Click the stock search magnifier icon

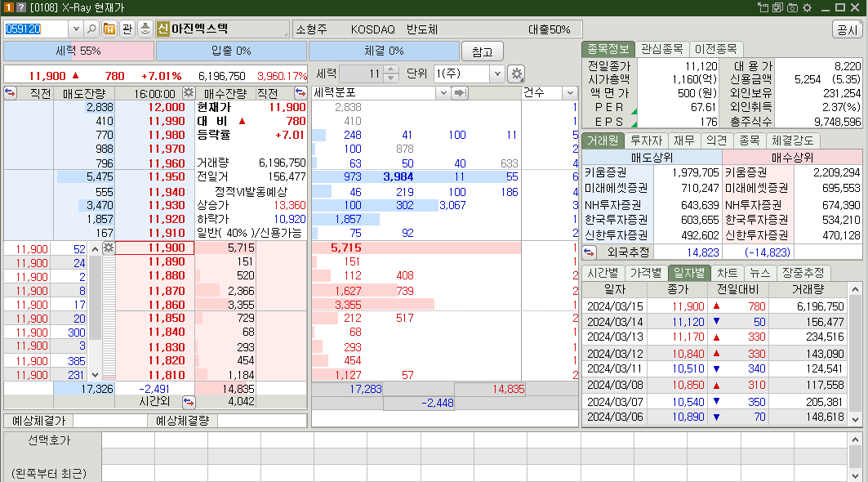coord(92,29)
